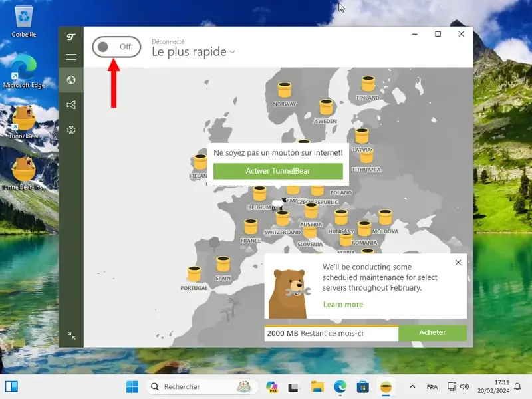532x399 pixels.
Task: Select the Ireland tunnel on the map
Action: click(200, 162)
